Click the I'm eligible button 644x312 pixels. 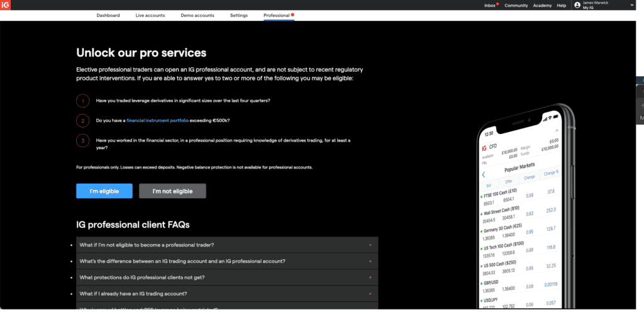point(104,191)
